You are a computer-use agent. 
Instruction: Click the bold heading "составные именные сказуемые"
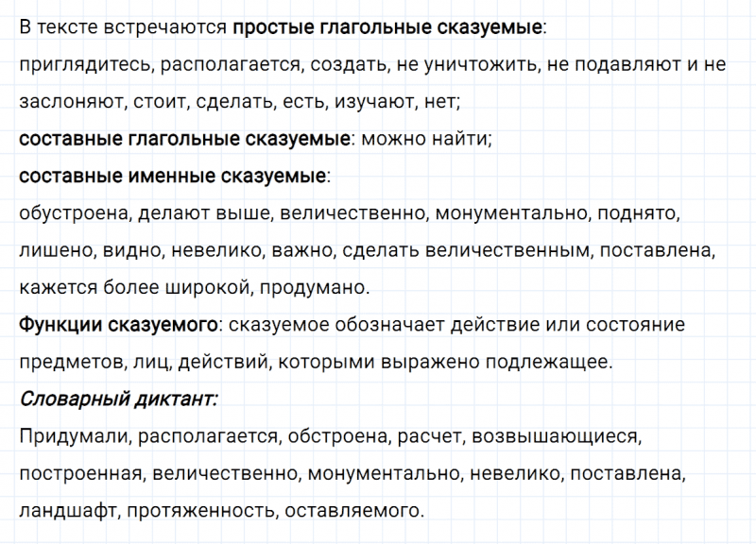coord(173,176)
